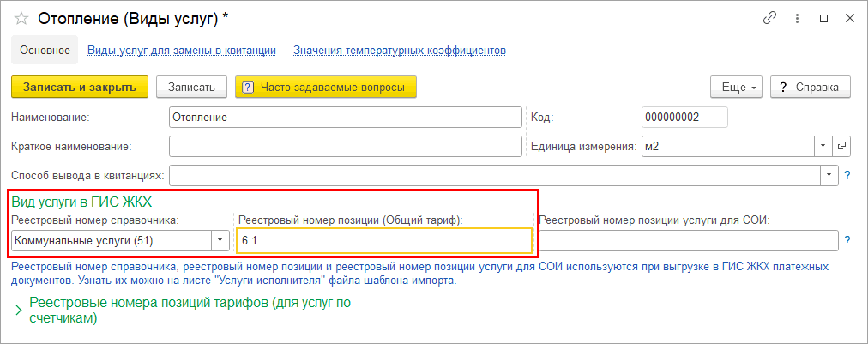Open Значения температурных коэффициентов link
Viewport: 868px width, 344px height.
[399, 51]
